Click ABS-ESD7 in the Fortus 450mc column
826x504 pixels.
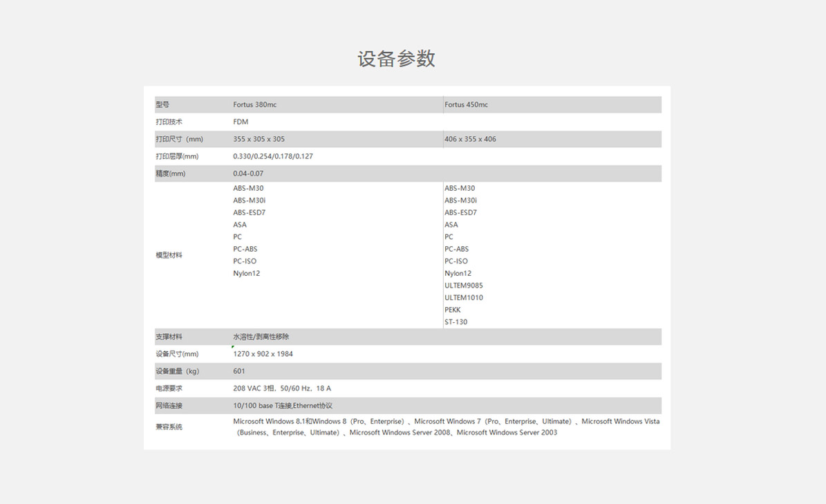(460, 212)
